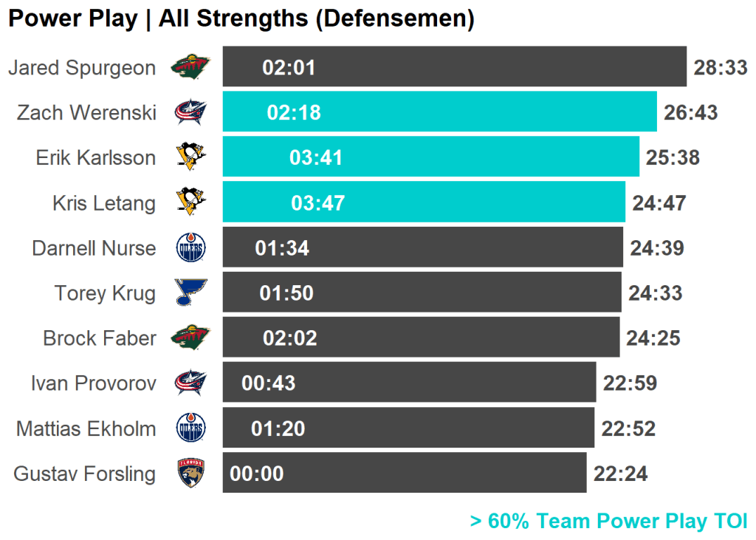Select the Jared Spurgeon player name
756x540 pixels.
[82, 68]
